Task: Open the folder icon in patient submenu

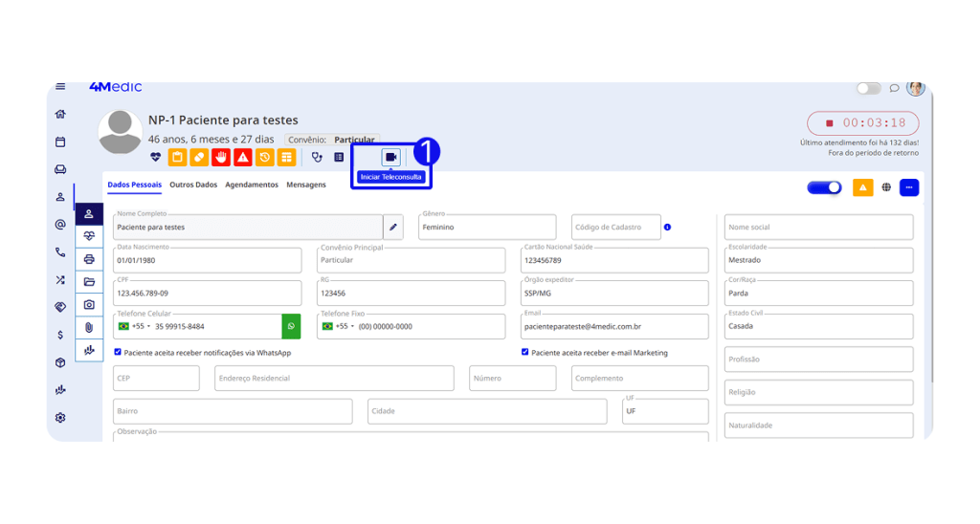Action: point(89,282)
